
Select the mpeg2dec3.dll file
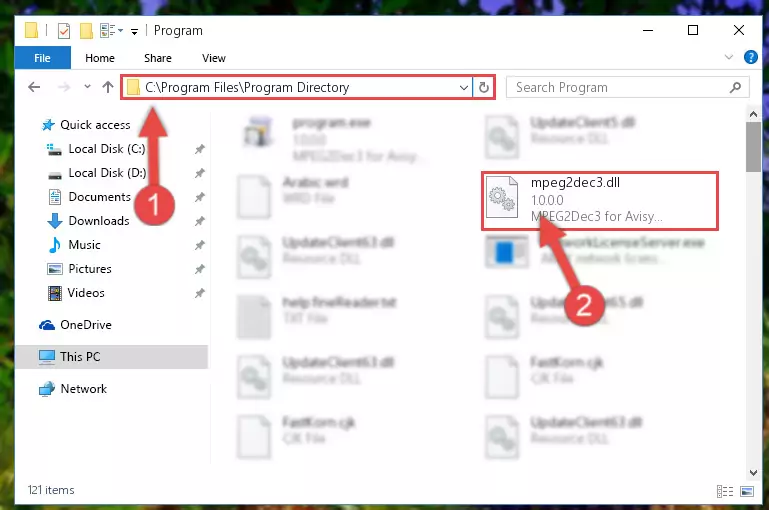600,201
